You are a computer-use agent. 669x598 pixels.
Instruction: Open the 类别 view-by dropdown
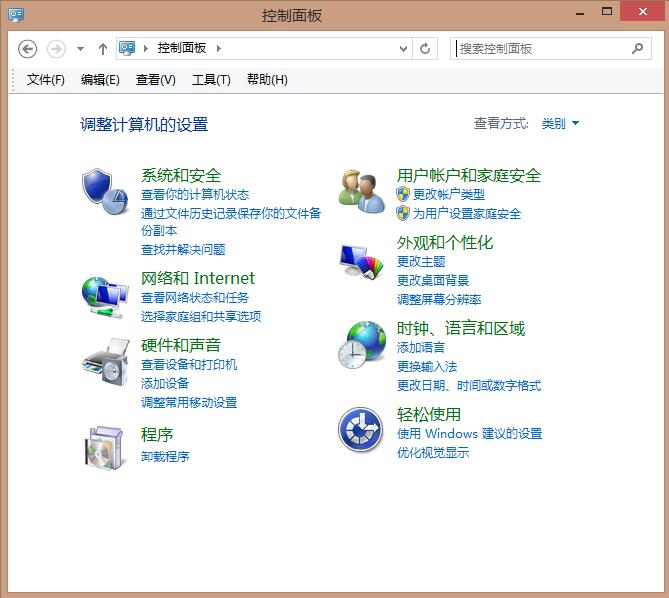[x=560, y=124]
